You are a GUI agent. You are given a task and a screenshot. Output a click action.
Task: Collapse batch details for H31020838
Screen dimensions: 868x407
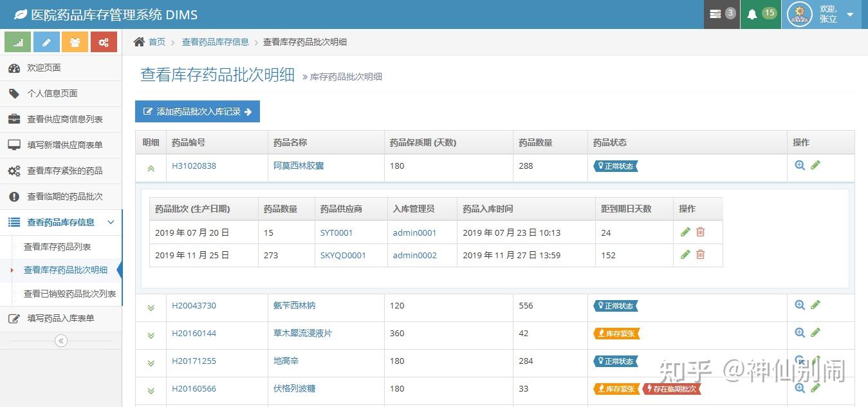151,168
